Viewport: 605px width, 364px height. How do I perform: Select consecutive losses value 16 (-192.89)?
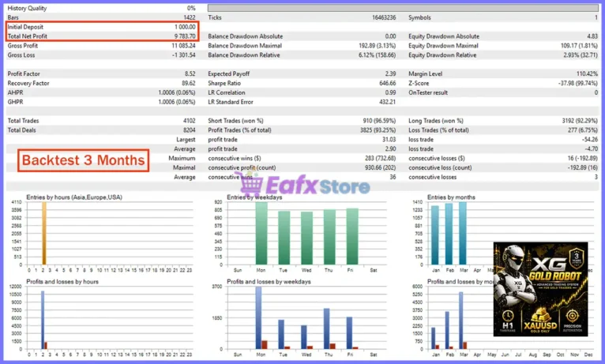583,159
